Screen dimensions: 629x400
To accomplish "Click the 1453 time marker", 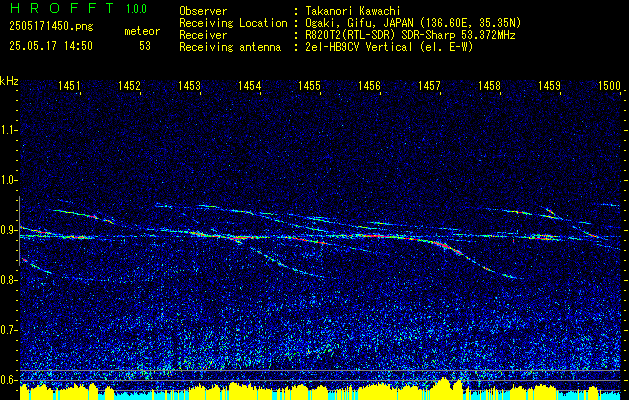I will (x=189, y=85).
